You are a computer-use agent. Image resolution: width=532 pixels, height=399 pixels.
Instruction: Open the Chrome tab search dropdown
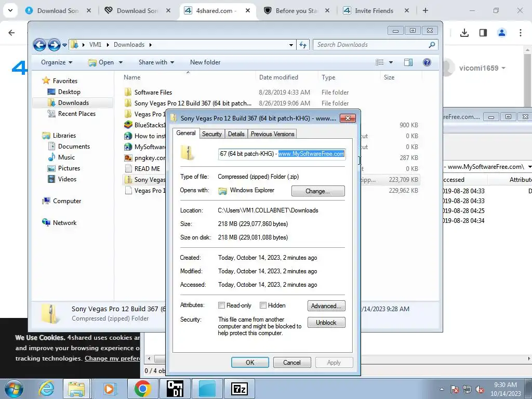10,10
